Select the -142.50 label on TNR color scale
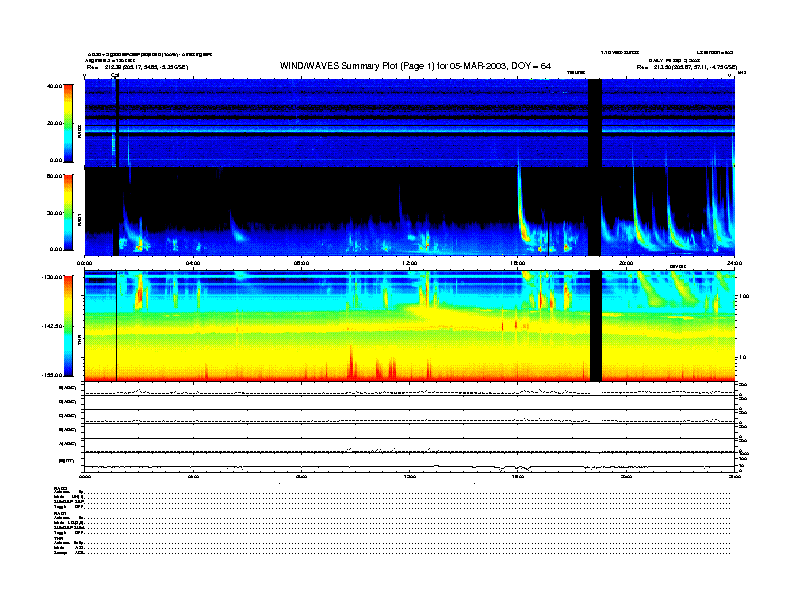792x612 pixels. (52, 326)
